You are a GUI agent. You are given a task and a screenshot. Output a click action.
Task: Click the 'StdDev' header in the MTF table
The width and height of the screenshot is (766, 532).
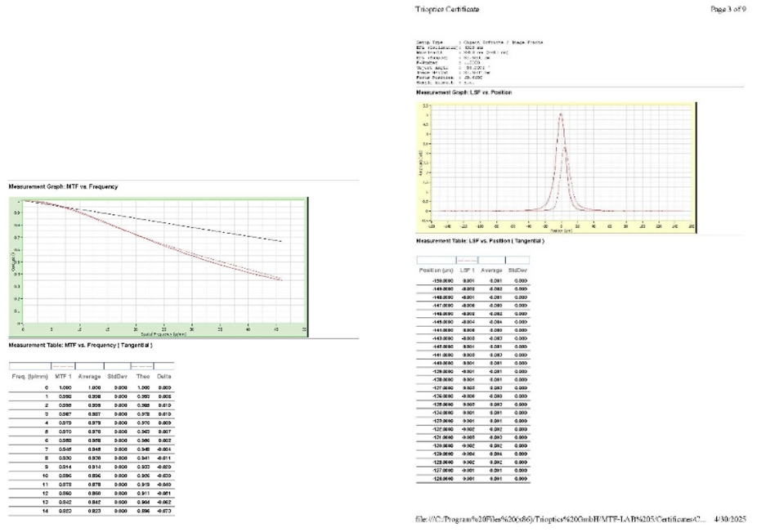(116, 376)
